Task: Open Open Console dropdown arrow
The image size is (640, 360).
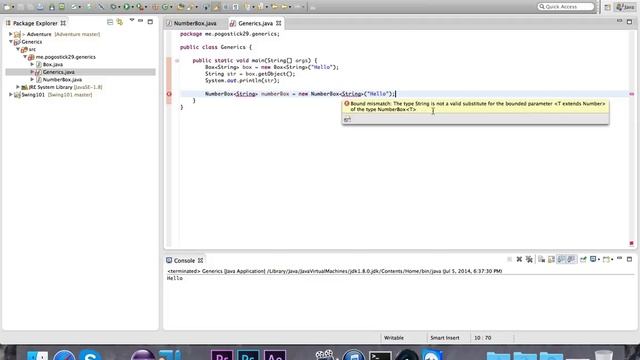Action: pos(612,260)
